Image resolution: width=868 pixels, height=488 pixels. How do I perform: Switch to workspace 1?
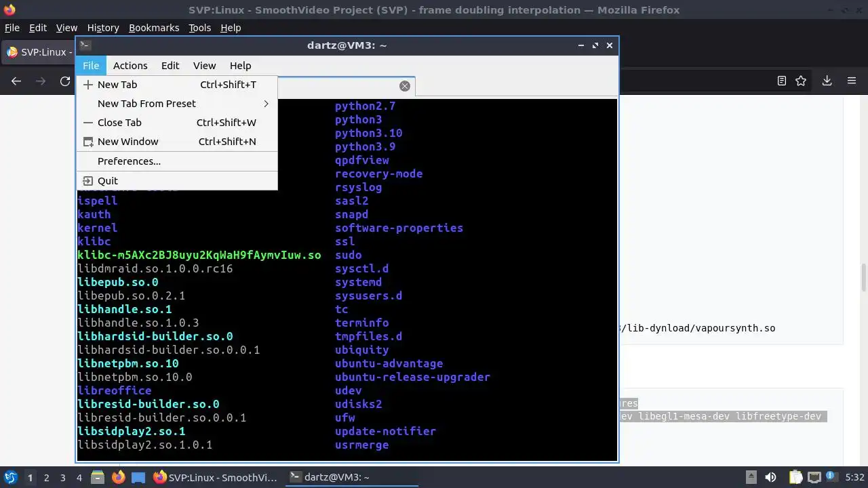click(x=30, y=478)
